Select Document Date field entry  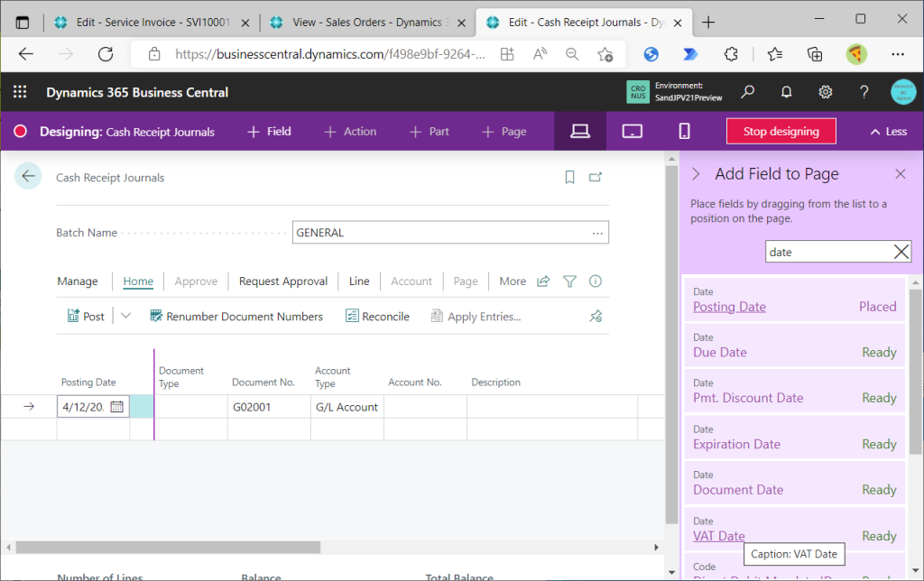(794, 483)
